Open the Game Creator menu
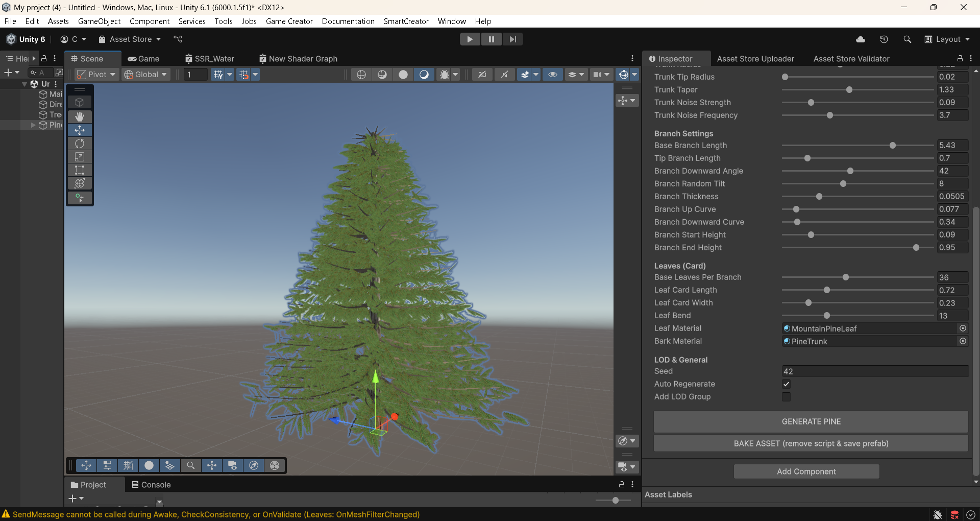Image resolution: width=980 pixels, height=521 pixels. (289, 21)
